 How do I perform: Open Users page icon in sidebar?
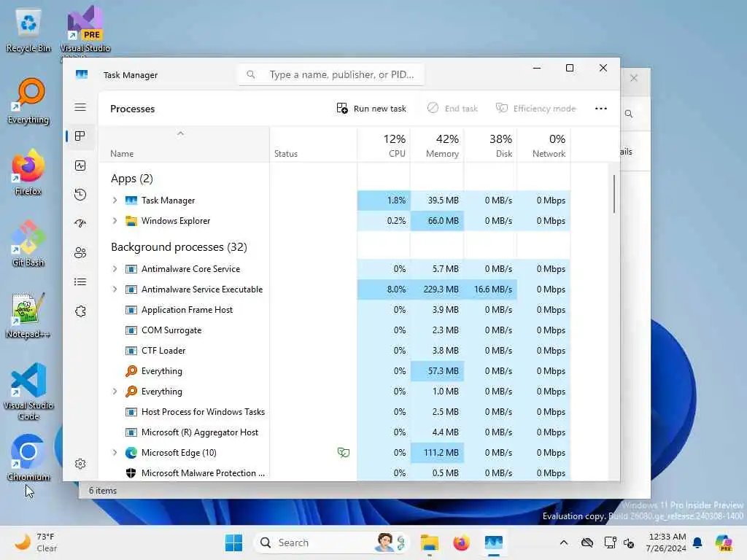pos(80,253)
